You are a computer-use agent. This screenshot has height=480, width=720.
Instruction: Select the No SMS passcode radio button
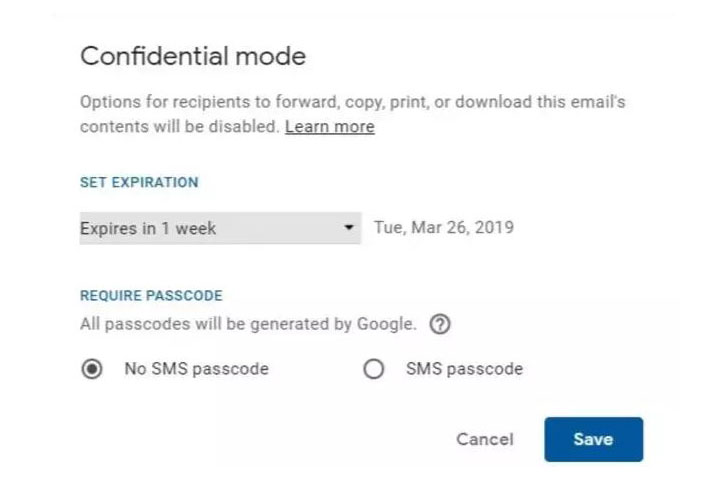pyautogui.click(x=92, y=369)
